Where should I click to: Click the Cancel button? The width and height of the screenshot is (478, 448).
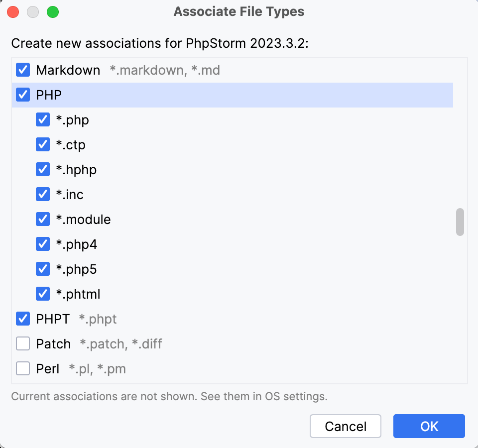coord(346,426)
